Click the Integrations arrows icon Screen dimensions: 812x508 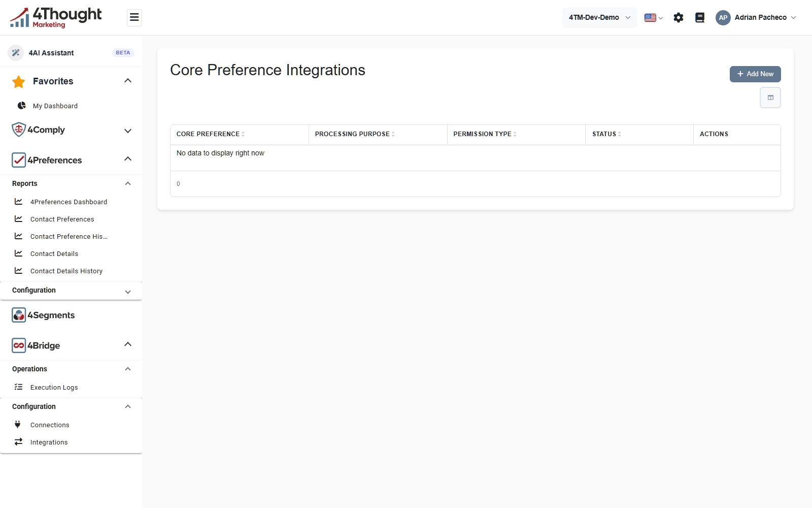click(19, 442)
